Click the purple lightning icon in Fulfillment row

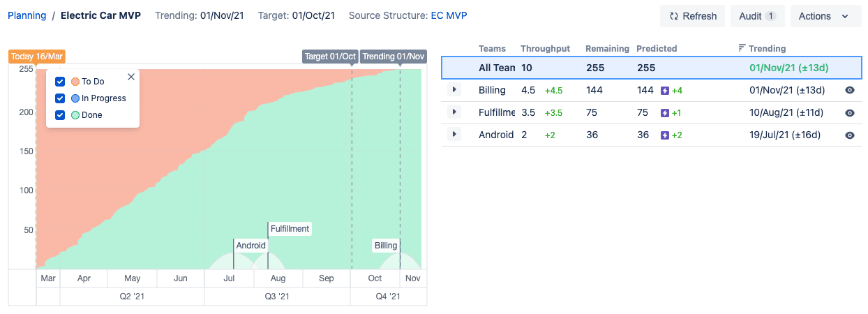(665, 113)
